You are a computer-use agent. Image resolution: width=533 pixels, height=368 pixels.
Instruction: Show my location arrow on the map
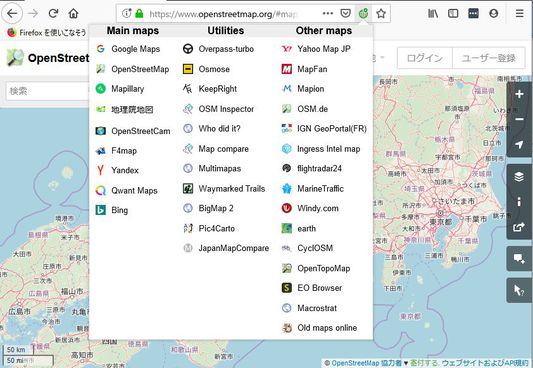coord(519,144)
